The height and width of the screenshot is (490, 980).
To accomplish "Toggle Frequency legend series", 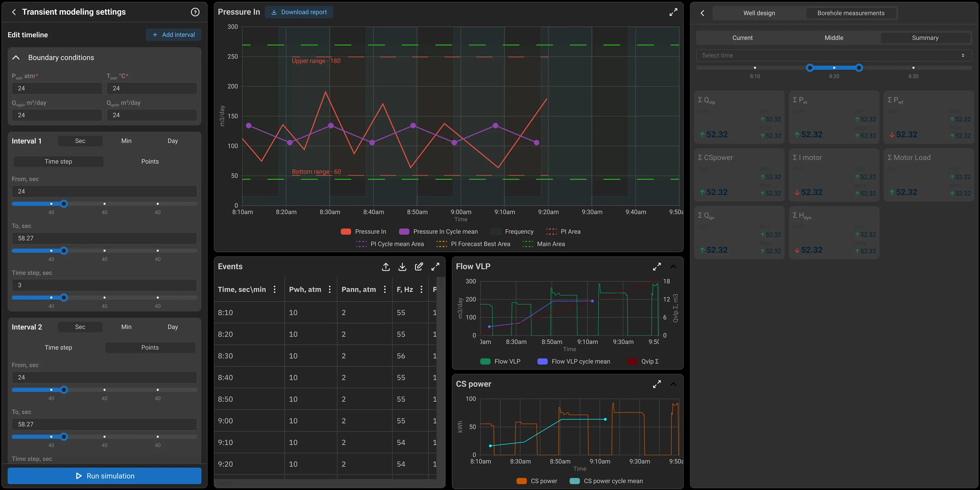I will [512, 231].
